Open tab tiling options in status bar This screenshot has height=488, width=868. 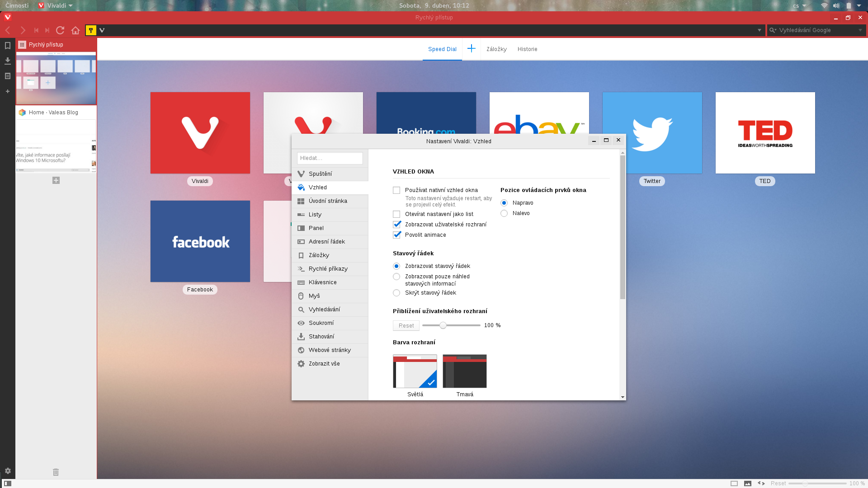point(734,483)
